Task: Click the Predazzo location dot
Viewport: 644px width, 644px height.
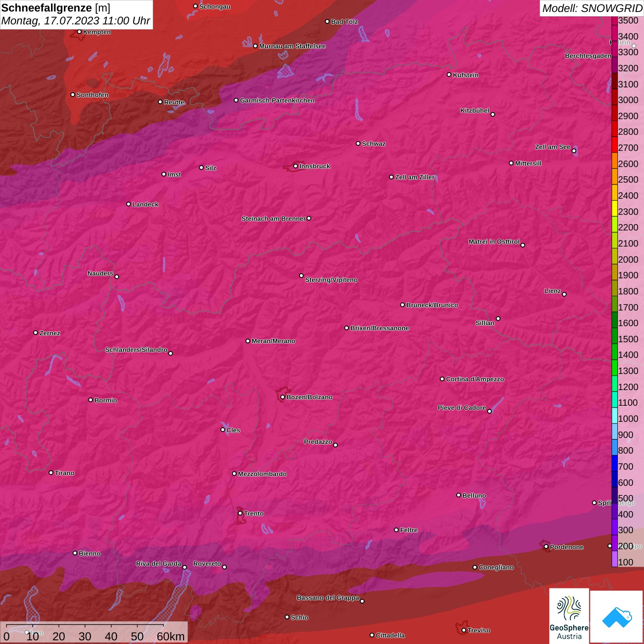Action: click(x=335, y=445)
